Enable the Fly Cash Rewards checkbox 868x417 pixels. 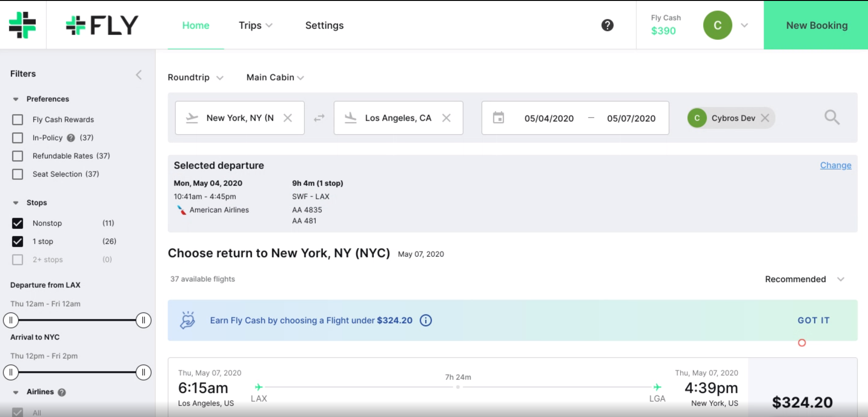coord(18,120)
